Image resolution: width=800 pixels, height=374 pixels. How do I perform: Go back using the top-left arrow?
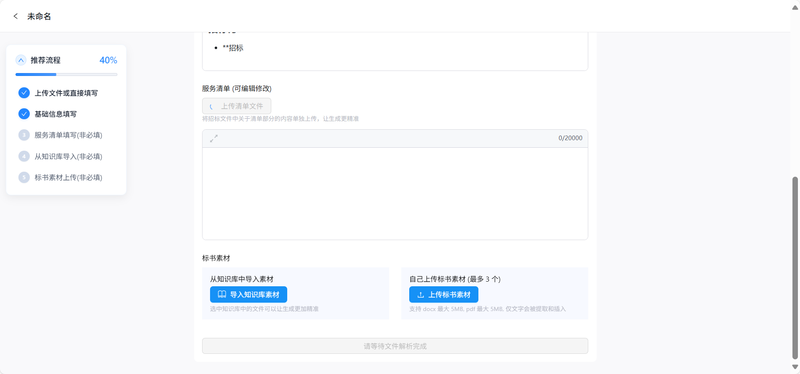15,16
